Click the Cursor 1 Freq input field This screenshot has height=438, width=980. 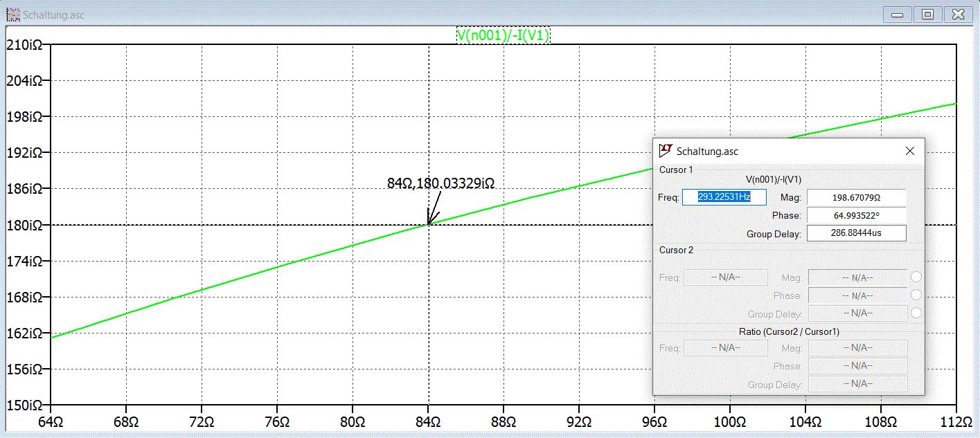coord(724,197)
